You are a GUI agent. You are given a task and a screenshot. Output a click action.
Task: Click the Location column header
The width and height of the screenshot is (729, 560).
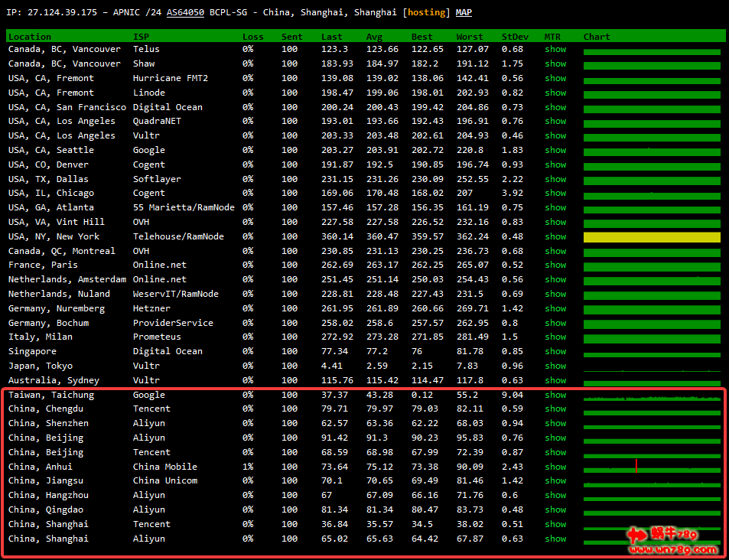pos(30,36)
